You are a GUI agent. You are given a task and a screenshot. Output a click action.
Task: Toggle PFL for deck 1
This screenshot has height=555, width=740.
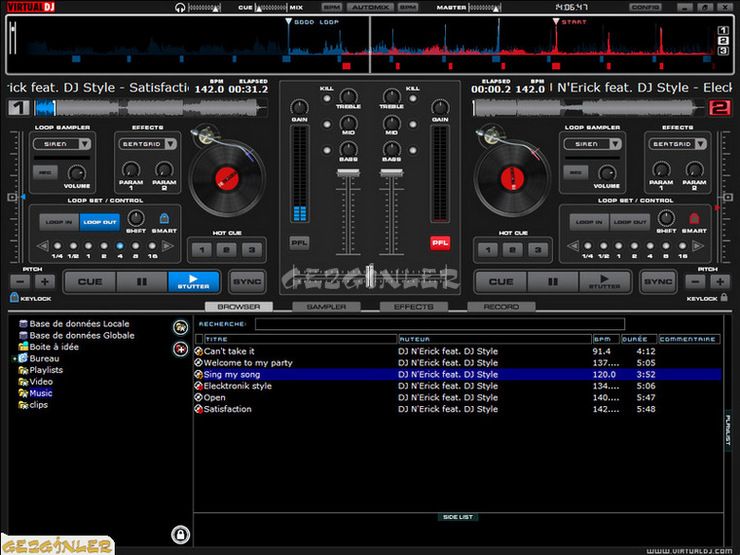299,243
